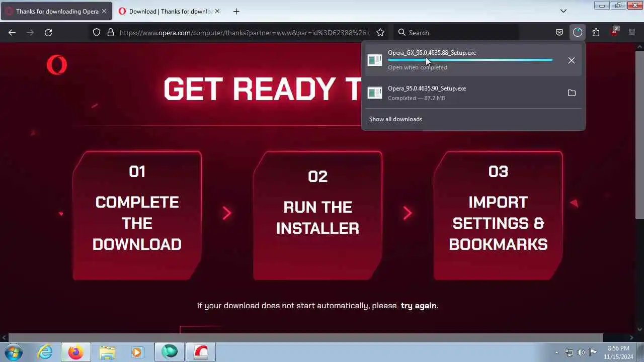Open volume control in system tray
This screenshot has height=362, width=644.
click(x=581, y=352)
